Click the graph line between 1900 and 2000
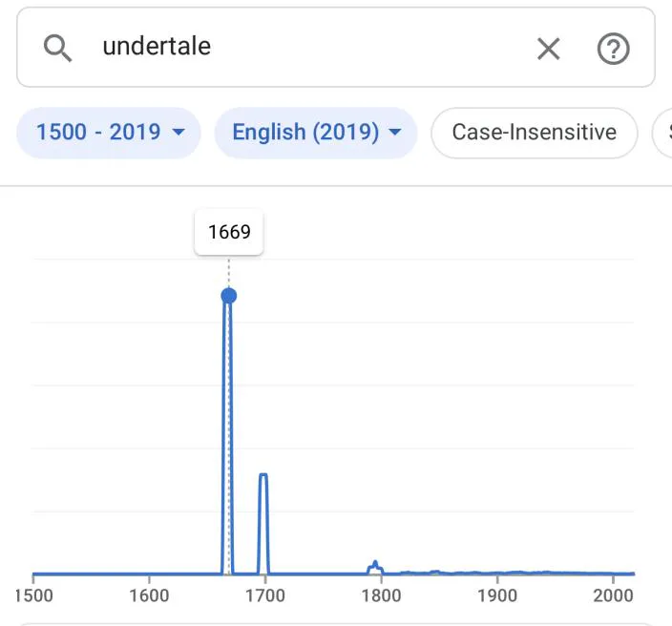The width and height of the screenshot is (672, 626). coord(554,574)
